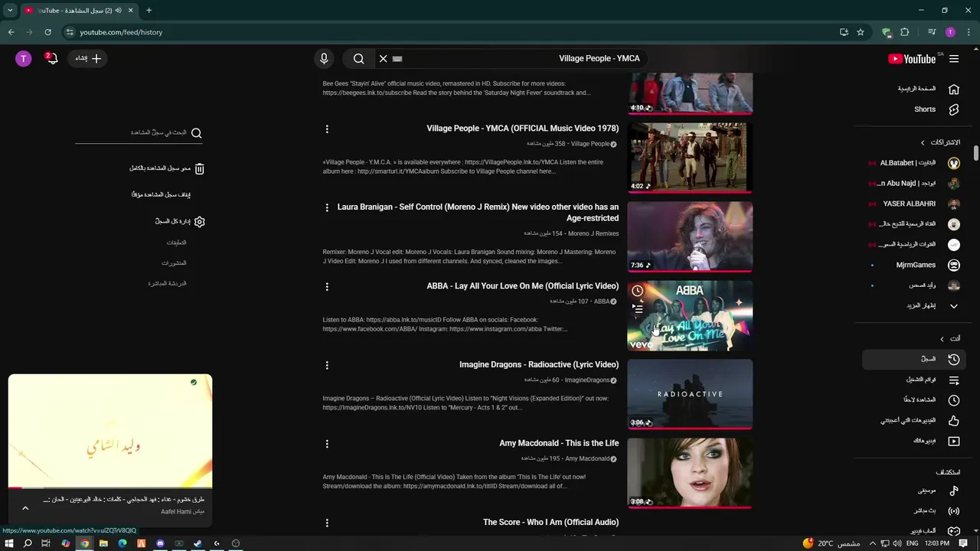Image resolution: width=980 pixels, height=551 pixels.
Task: Open options menu for Amy Macdonald video
Action: (327, 444)
